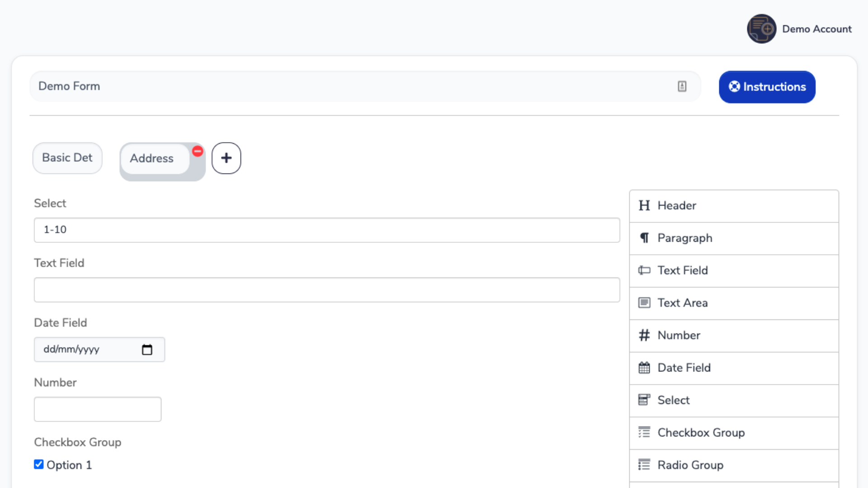This screenshot has height=488, width=868.
Task: Focus the empty Text Field input
Action: point(326,290)
